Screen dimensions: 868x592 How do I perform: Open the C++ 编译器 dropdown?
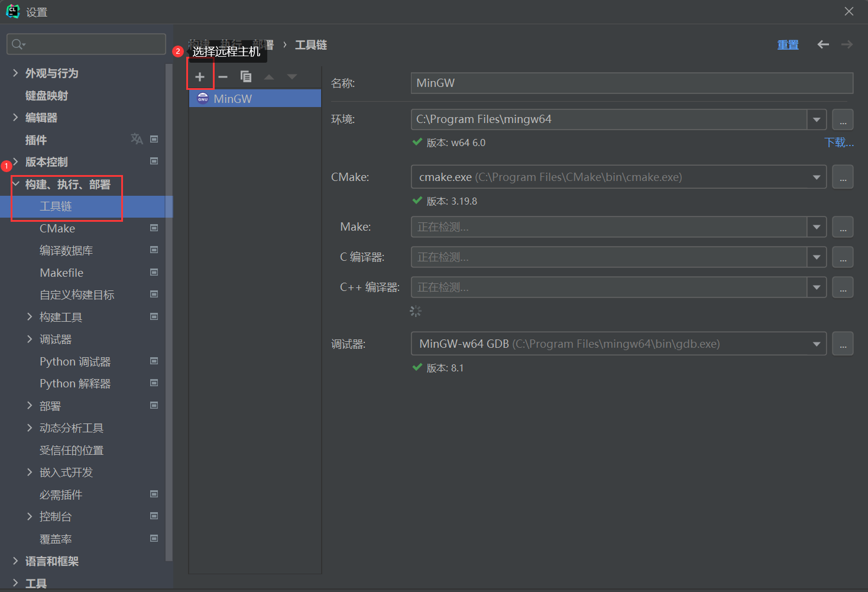817,287
